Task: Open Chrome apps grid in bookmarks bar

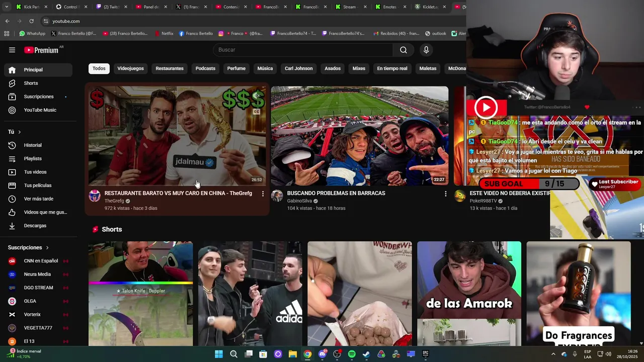Action: (7, 34)
